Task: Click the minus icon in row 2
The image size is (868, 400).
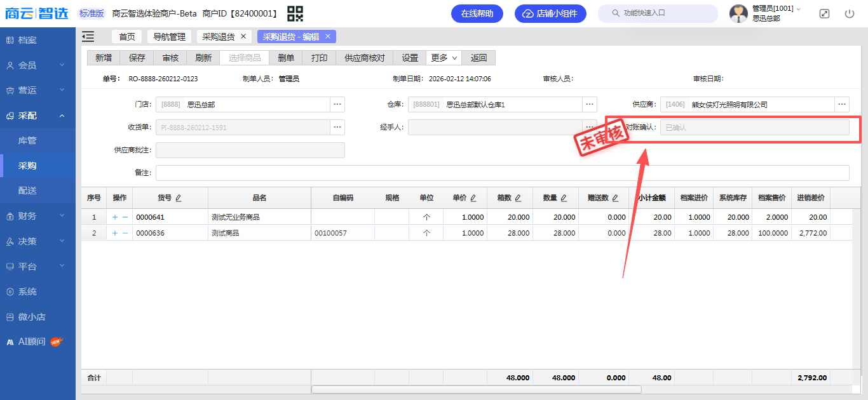Action: coord(125,233)
